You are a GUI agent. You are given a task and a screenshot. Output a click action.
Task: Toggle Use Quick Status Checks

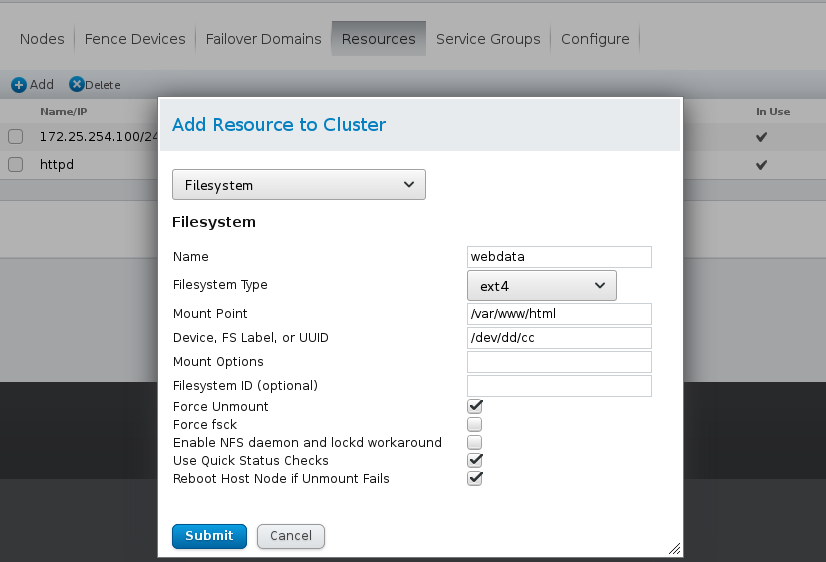click(x=475, y=460)
